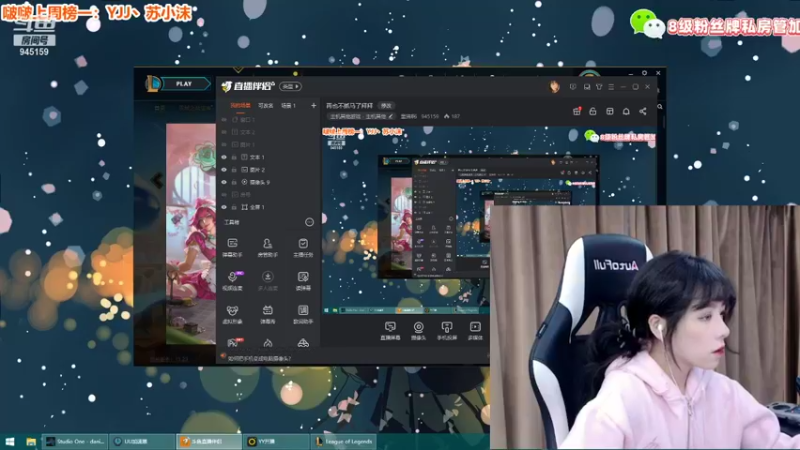Screen dimensions: 800x450
Task: Switch to League of Legends taskbar item
Action: click(x=344, y=442)
